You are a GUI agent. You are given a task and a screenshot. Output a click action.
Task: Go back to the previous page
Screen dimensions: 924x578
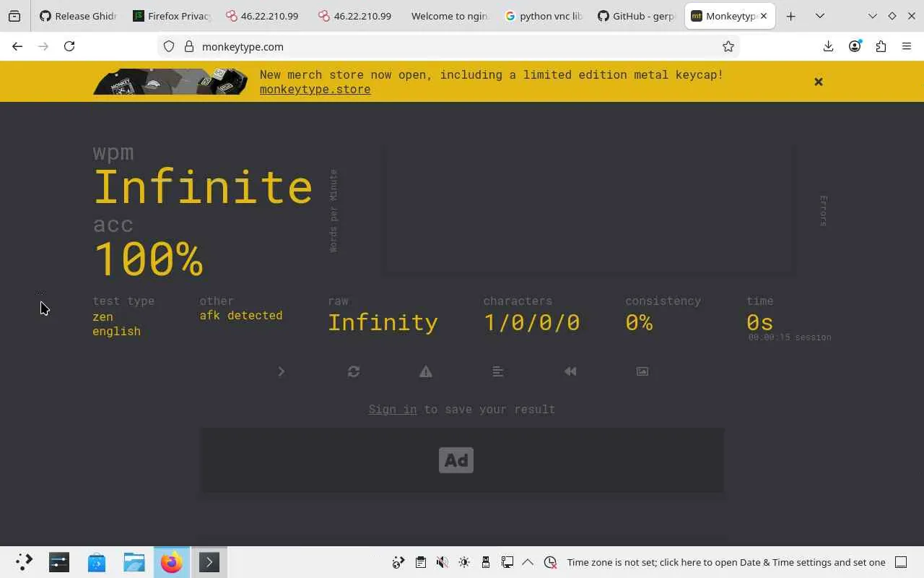click(x=17, y=46)
